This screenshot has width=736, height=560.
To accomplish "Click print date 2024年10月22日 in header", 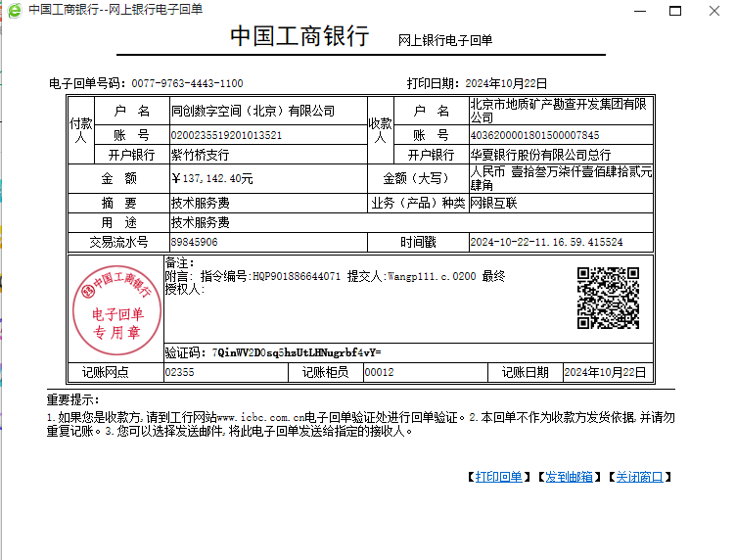I will click(506, 83).
